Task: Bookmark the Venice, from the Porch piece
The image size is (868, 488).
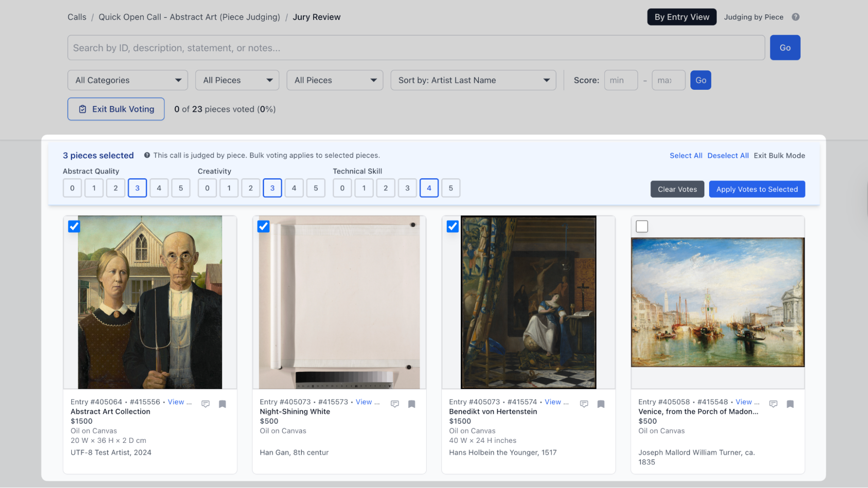Action: point(790,404)
